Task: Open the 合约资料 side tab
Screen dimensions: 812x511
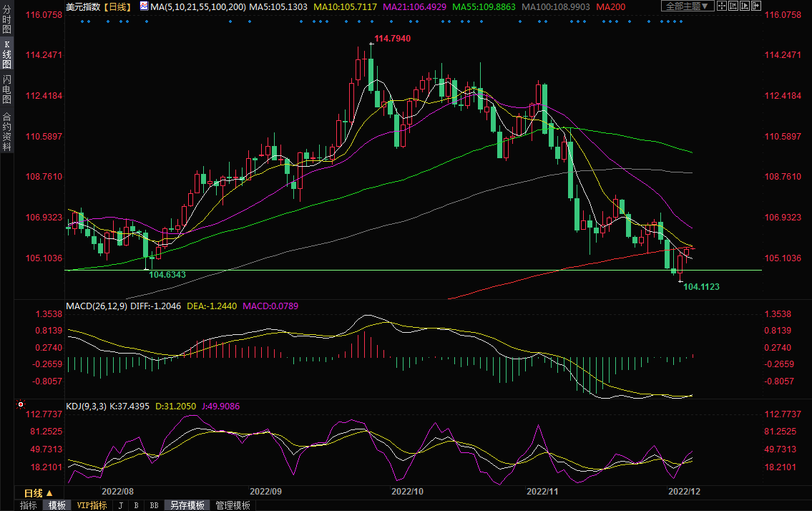Action: (x=6, y=132)
